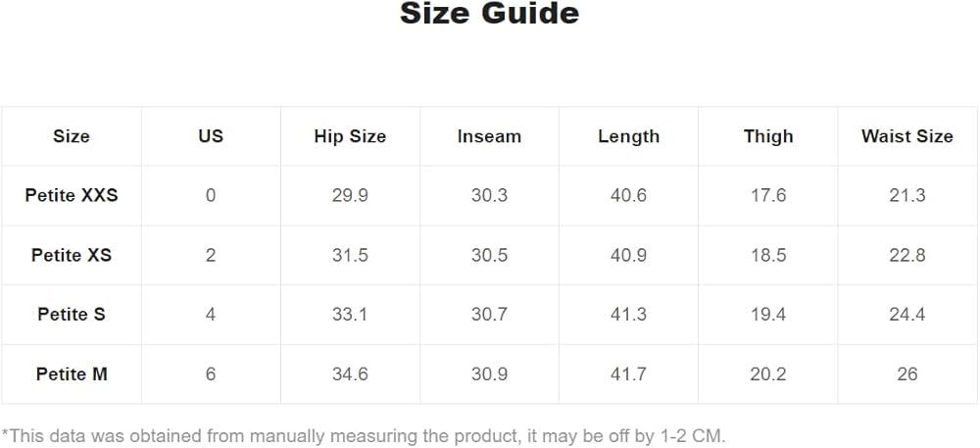Select the Size column header
This screenshot has width=980, height=448.
coord(72,136)
